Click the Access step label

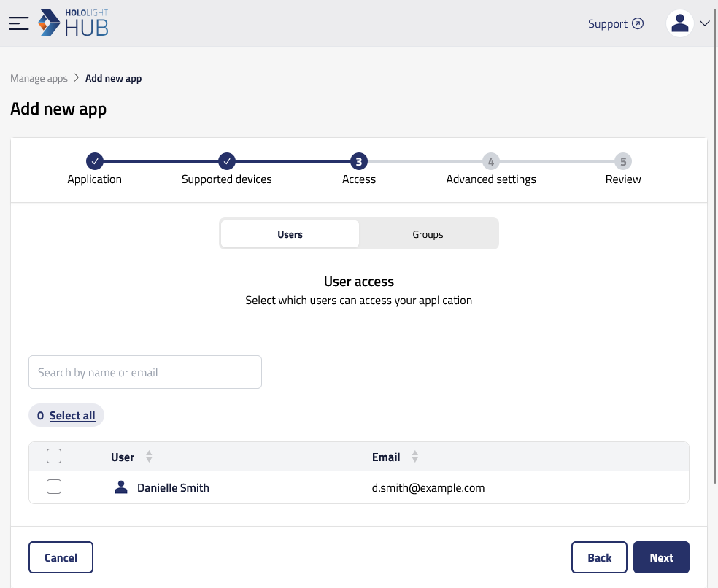click(x=359, y=179)
